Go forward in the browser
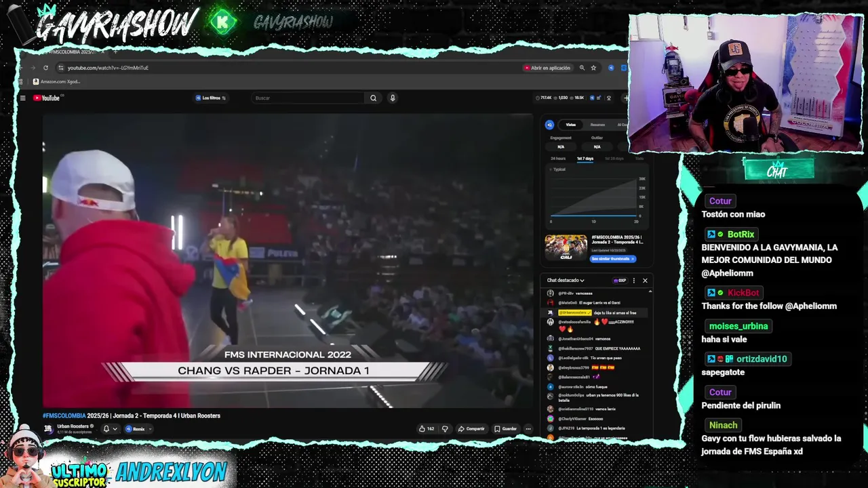The width and height of the screenshot is (868, 488). [x=33, y=68]
